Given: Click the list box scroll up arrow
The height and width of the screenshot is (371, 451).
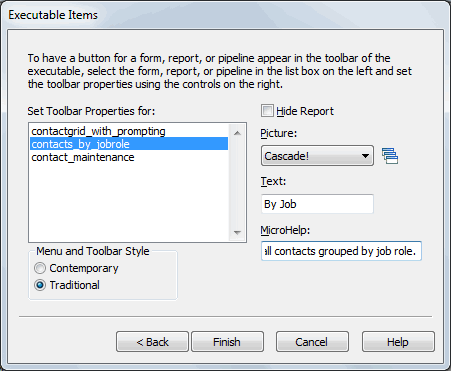Looking at the screenshot, I should point(237,133).
